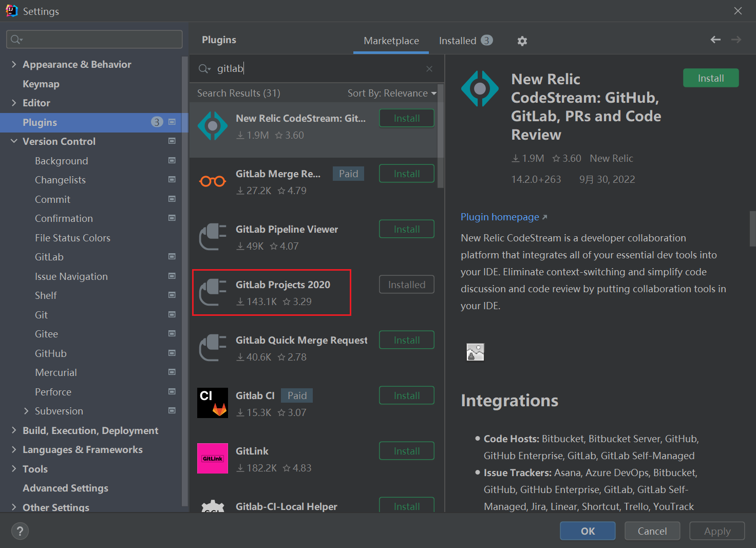The image size is (756, 548).
Task: Install the Gitlab CI plugin
Action: pyautogui.click(x=407, y=395)
